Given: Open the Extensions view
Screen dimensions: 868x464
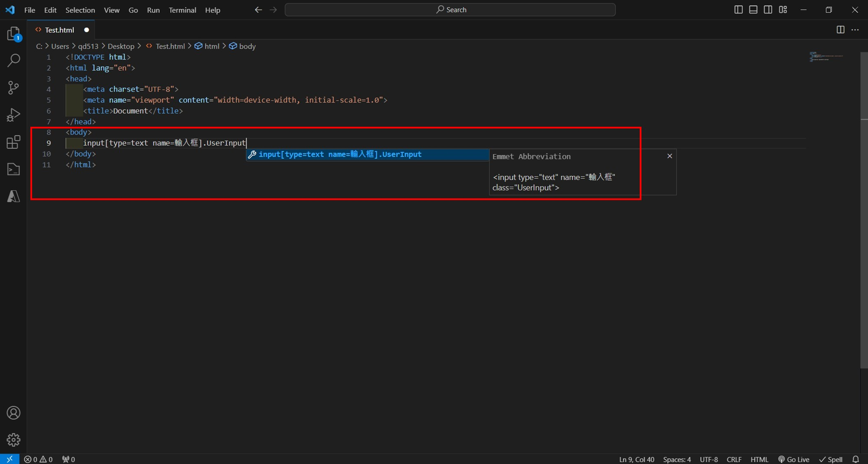Looking at the screenshot, I should (x=13, y=142).
